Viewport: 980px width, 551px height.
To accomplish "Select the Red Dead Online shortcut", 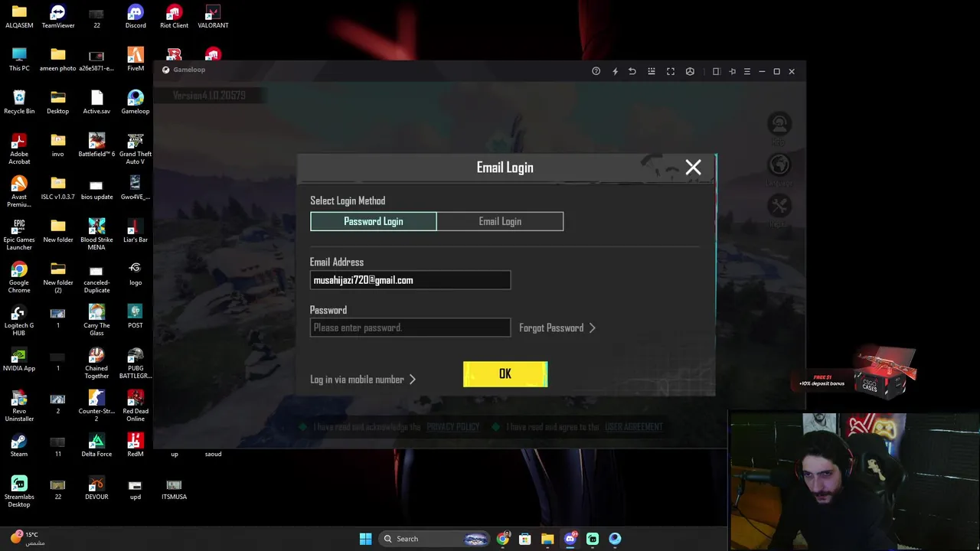I will click(x=136, y=406).
